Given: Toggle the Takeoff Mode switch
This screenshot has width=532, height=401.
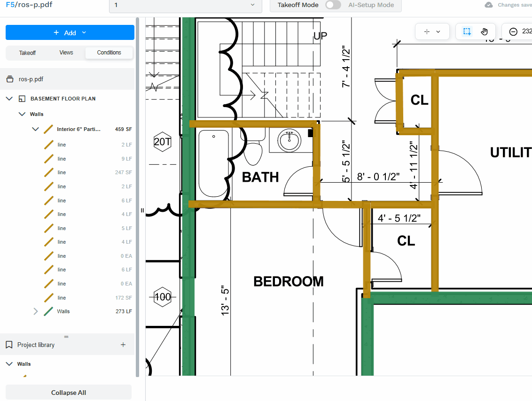Looking at the screenshot, I should point(333,5).
